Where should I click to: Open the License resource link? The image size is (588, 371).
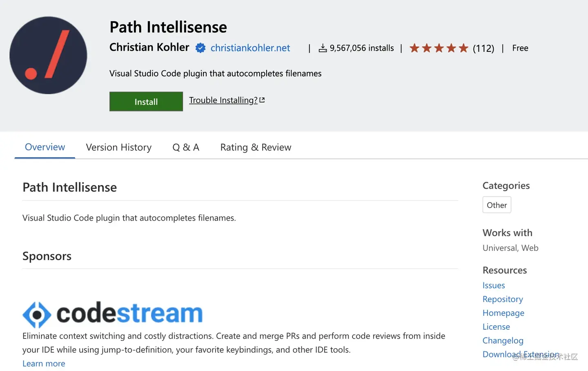[x=496, y=326]
